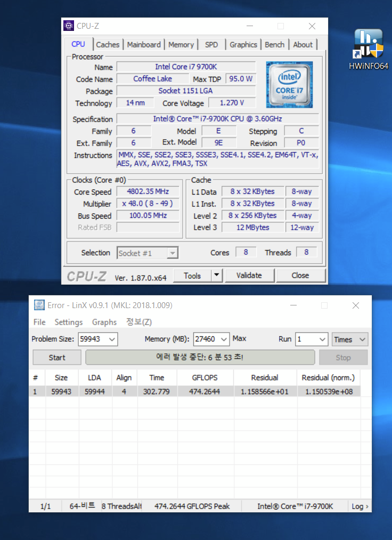Viewport: 392px width, 540px height.
Task: Click the Max memory label
Action: click(x=239, y=338)
